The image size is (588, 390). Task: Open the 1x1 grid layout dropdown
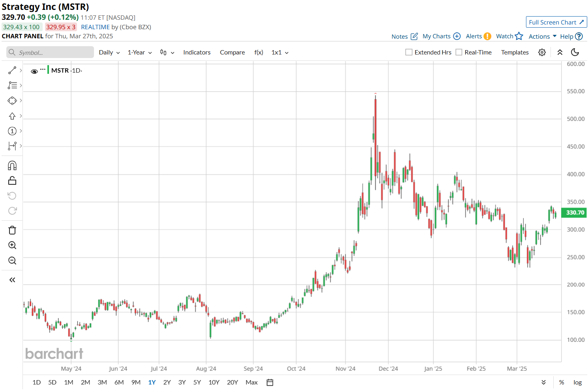click(280, 52)
